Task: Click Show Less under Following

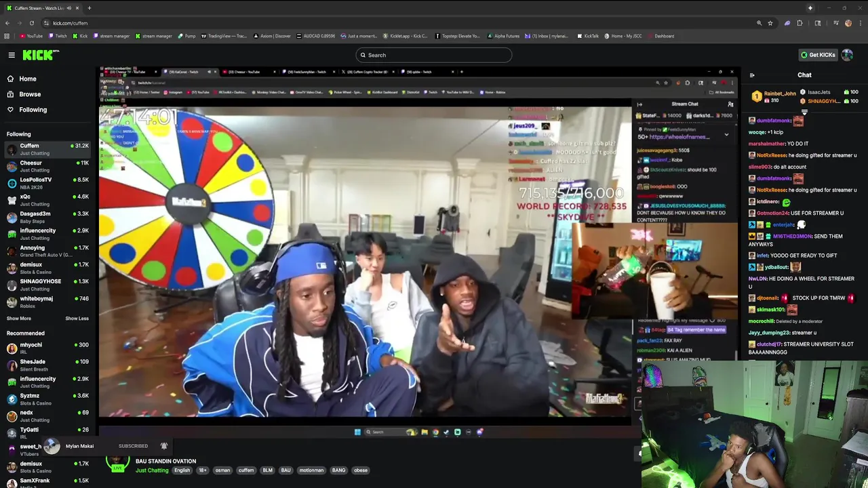Action: coord(77,319)
